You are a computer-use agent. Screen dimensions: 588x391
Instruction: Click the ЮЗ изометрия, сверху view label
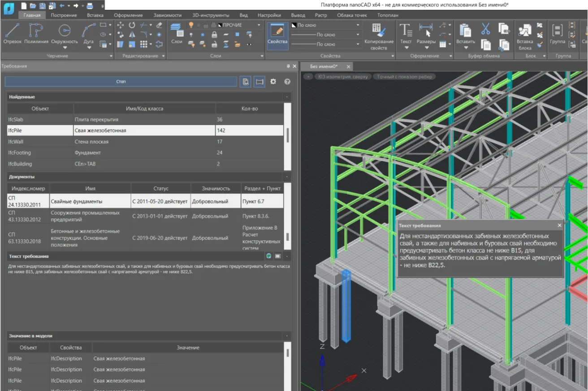343,77
